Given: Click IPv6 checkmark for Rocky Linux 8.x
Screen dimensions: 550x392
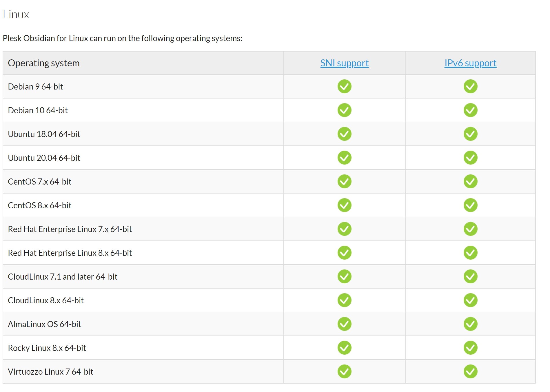Looking at the screenshot, I should pos(470,348).
